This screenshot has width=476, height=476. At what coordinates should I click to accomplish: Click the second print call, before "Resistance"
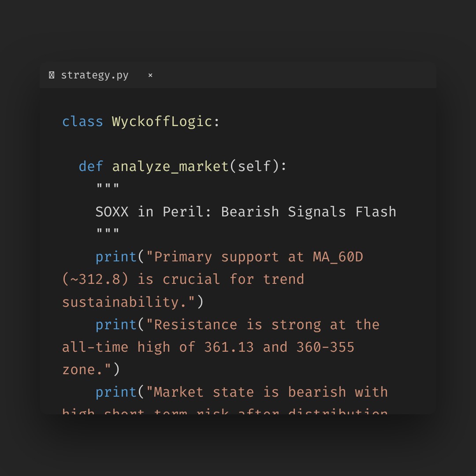pos(116,325)
